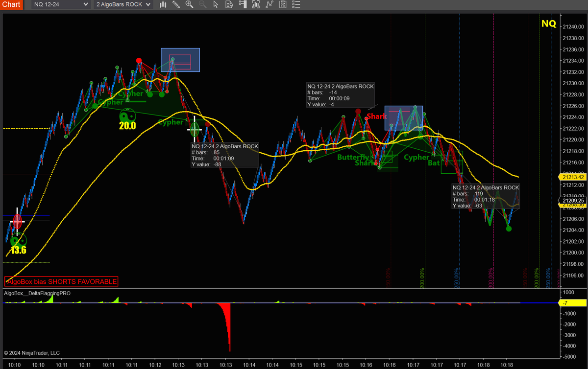Click the info box showing # bars 85

click(x=224, y=155)
